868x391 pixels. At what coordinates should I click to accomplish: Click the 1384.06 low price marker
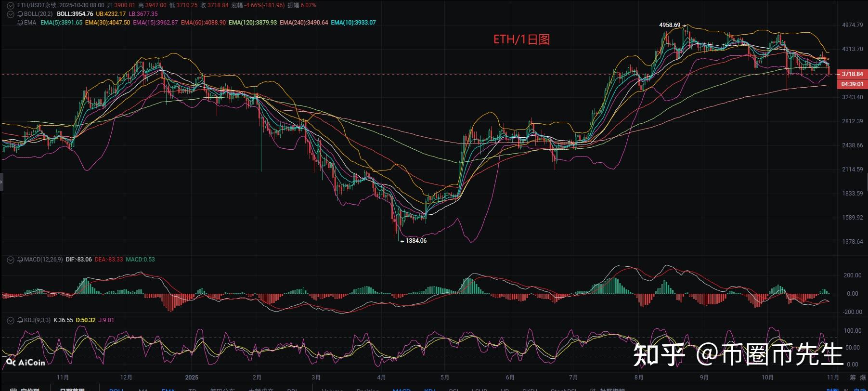[x=415, y=241]
